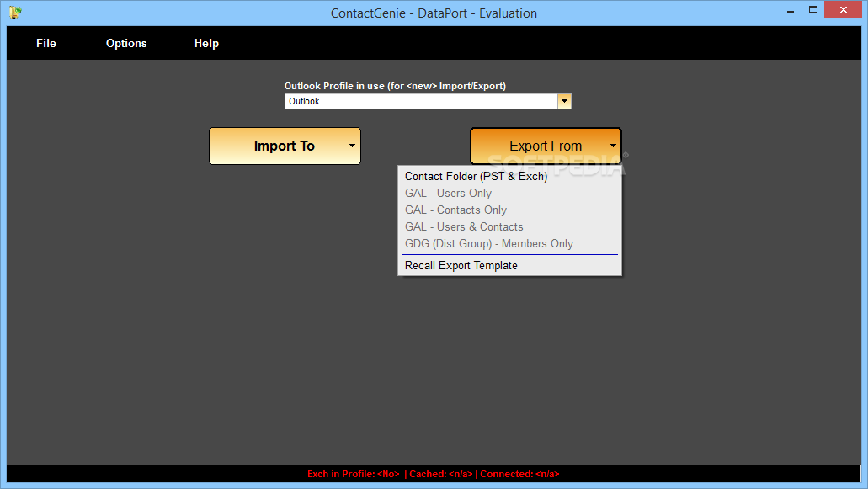
Task: Click the Connected: <n/a> status text
Action: [x=519, y=474]
